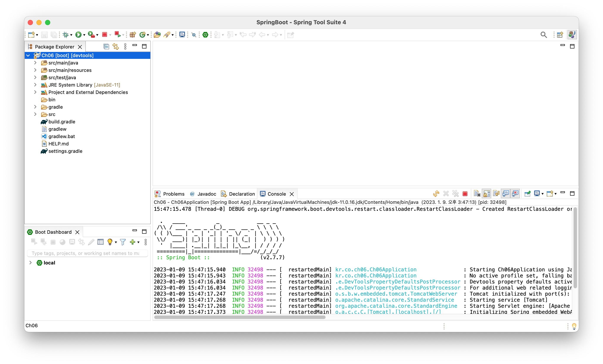Select build.gradle file
The width and height of the screenshot is (603, 364).
coord(62,122)
